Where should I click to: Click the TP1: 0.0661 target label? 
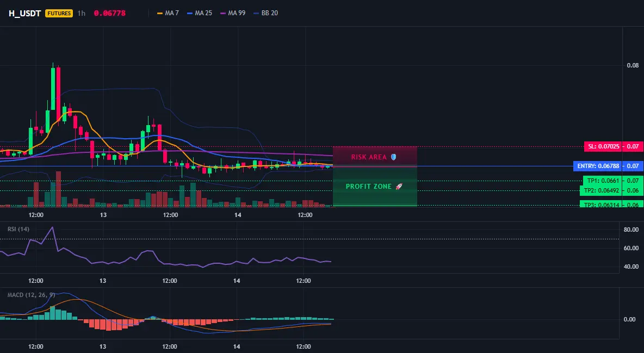pos(603,181)
